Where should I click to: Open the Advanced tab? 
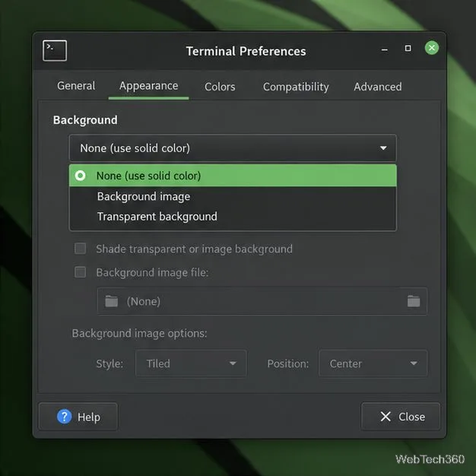377,87
